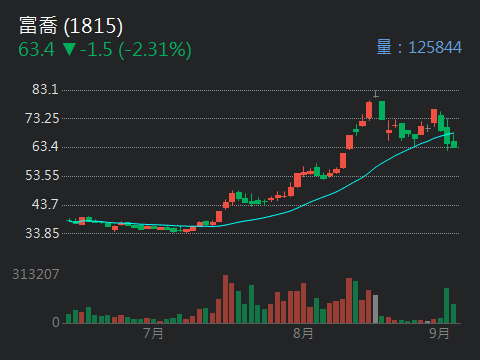Click the current price 63.4 in header
This screenshot has height=360, width=480.
36,49
